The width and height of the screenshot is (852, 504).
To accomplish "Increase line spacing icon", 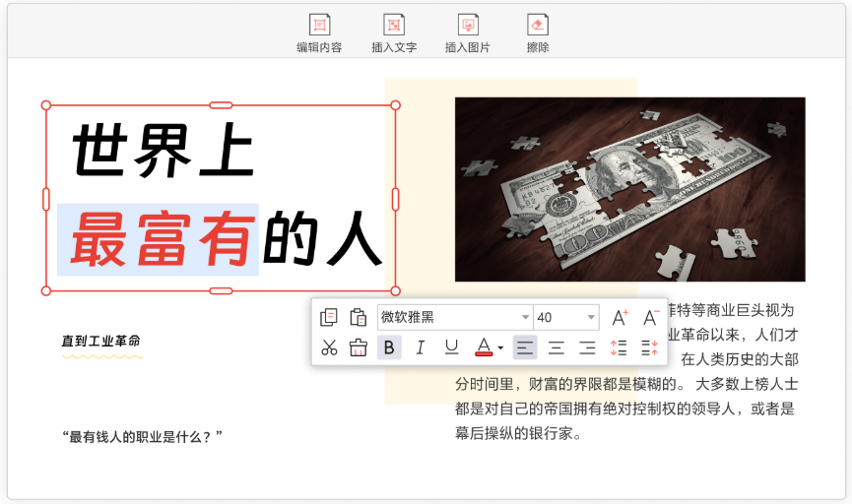I will [x=619, y=347].
